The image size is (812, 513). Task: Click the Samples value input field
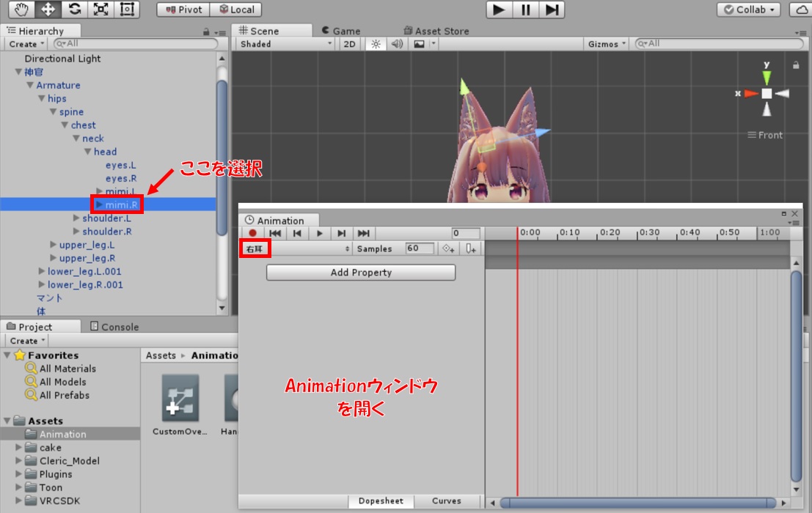418,248
